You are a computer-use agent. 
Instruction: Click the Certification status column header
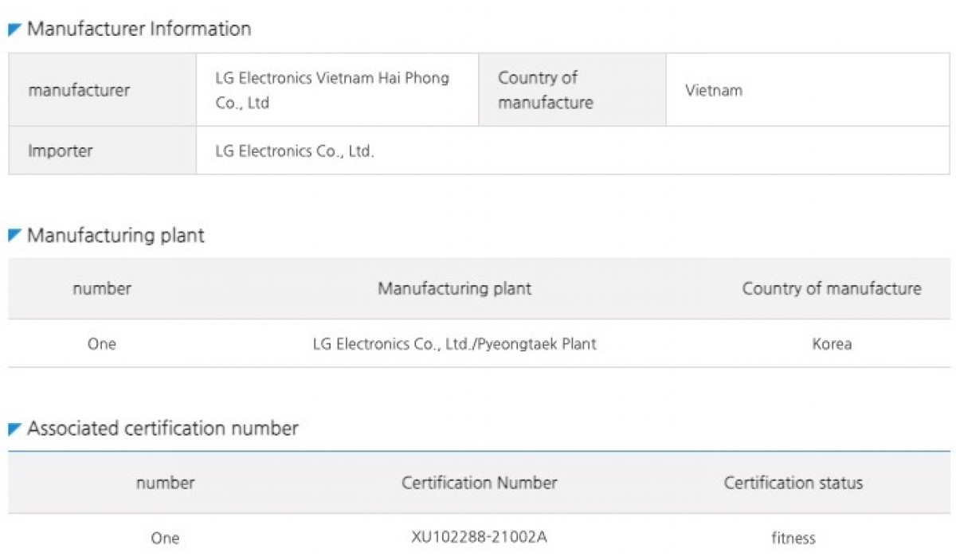pyautogui.click(x=793, y=483)
